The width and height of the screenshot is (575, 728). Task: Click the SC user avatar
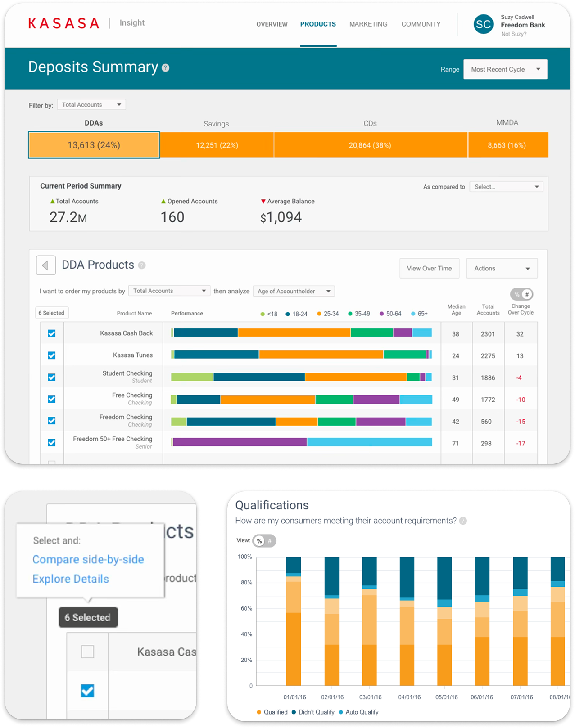(x=483, y=24)
